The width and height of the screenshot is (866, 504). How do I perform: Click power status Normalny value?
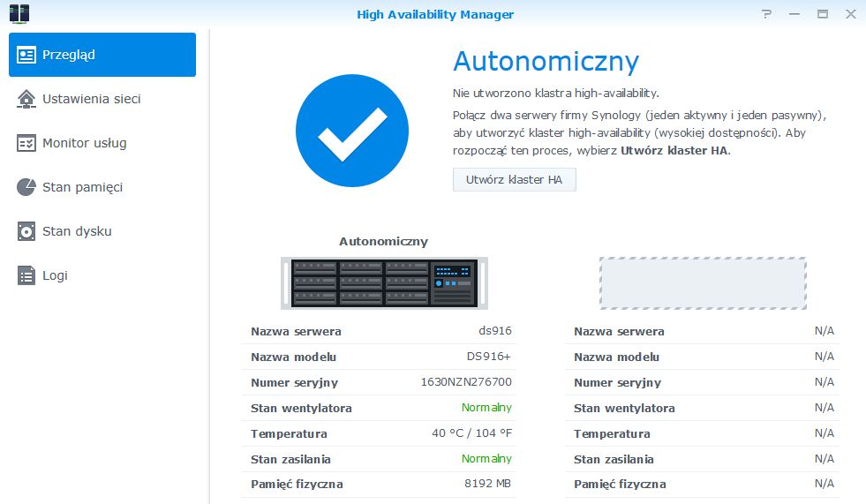tap(486, 458)
